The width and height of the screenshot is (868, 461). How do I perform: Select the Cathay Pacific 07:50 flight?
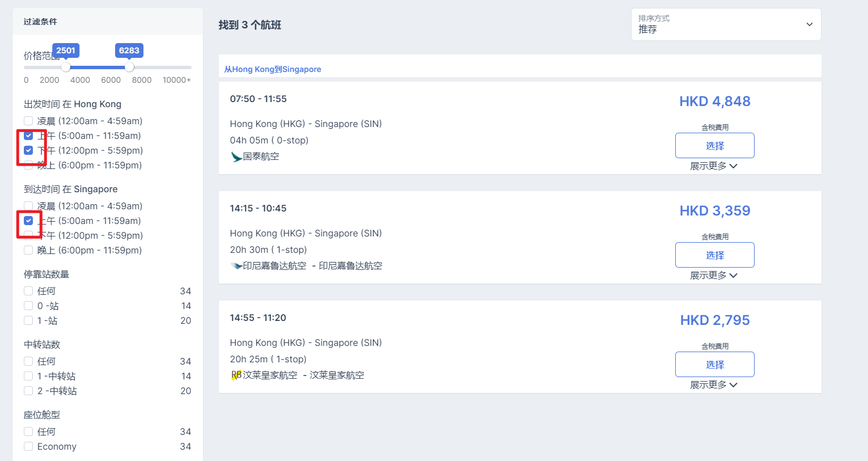(x=714, y=146)
